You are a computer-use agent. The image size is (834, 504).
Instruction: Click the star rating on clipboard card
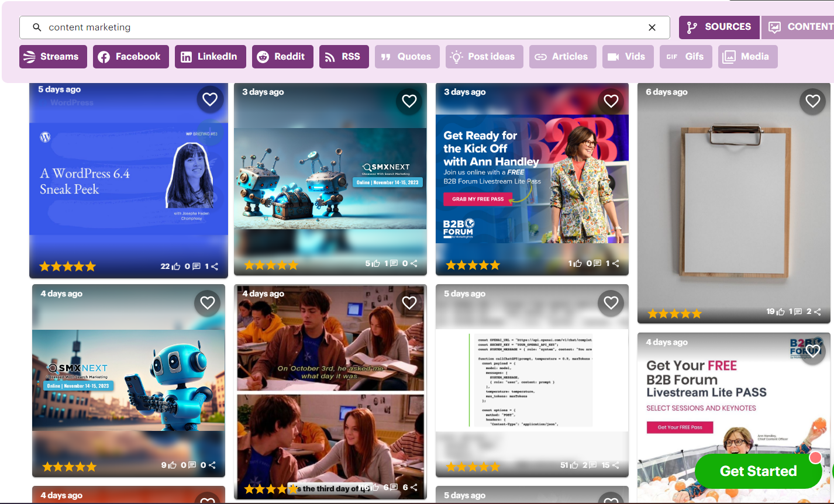point(674,314)
